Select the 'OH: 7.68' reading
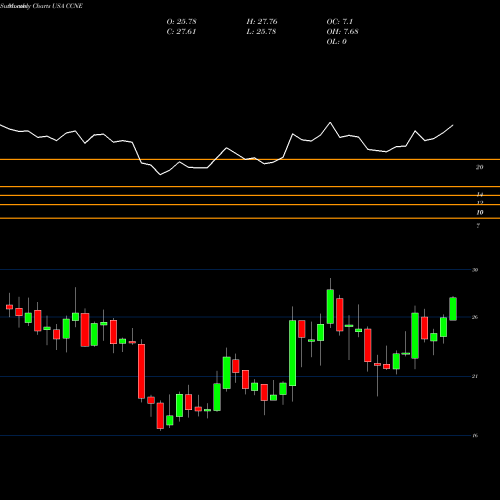This screenshot has height=500, width=500. [x=342, y=32]
